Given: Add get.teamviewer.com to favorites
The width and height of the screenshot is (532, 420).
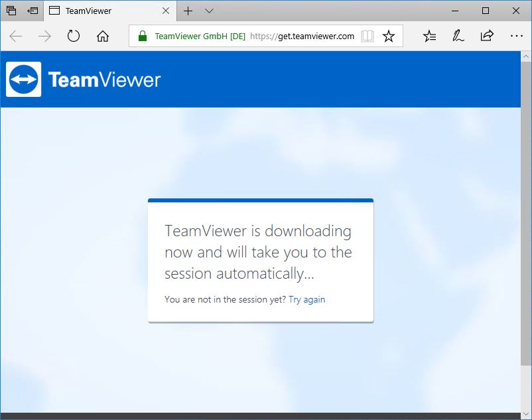Looking at the screenshot, I should coord(388,36).
